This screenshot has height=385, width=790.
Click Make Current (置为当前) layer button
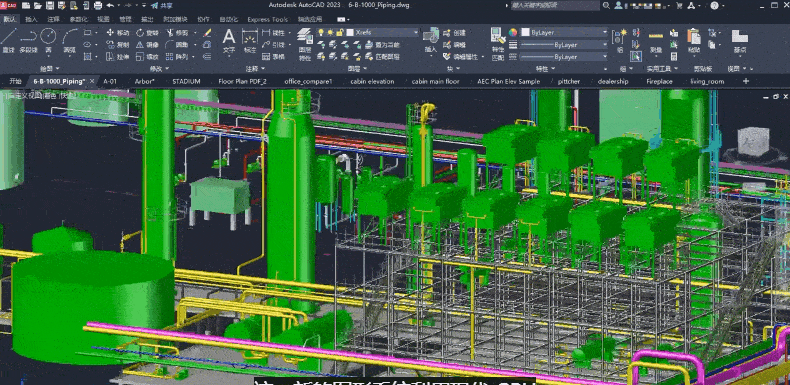382,45
